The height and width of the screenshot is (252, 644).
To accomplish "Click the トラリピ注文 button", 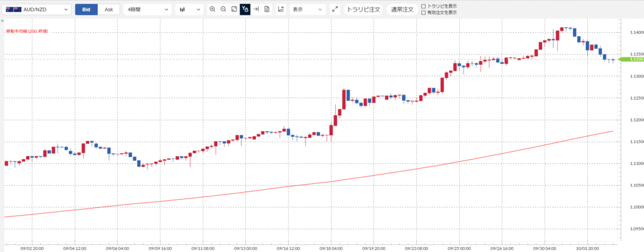I will pyautogui.click(x=364, y=9).
